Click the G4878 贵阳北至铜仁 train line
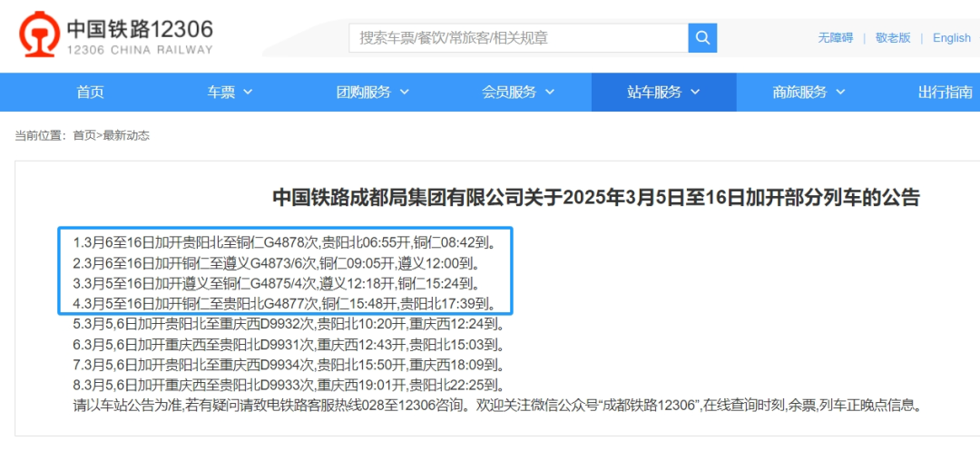980x451 pixels. 284,240
